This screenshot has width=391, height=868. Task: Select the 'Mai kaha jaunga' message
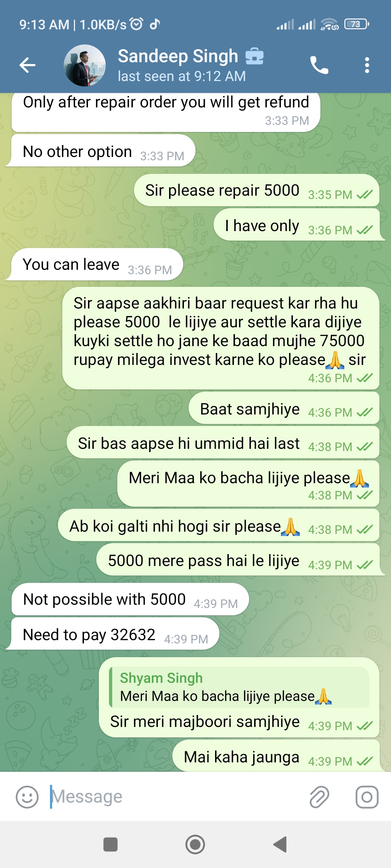276,757
